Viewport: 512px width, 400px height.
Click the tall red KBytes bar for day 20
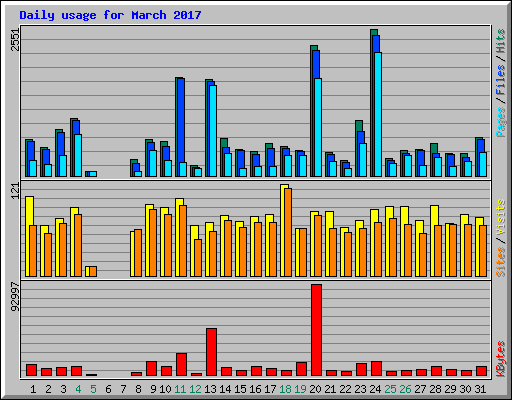point(316,330)
